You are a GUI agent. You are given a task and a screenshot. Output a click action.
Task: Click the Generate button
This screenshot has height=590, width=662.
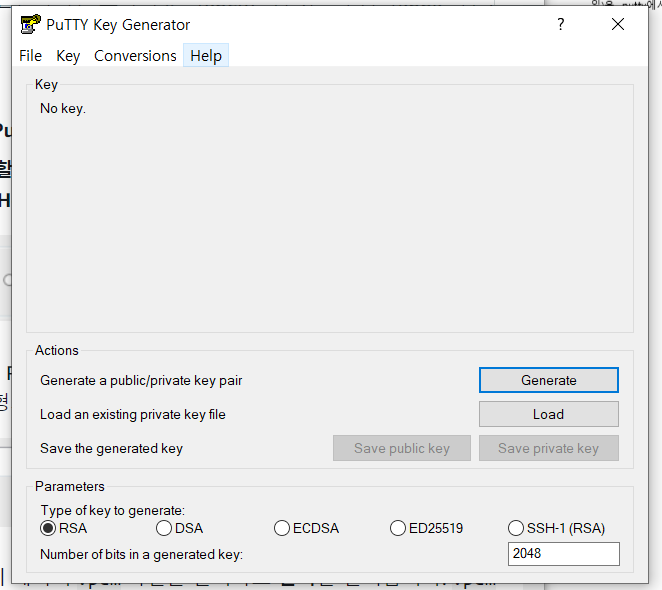point(548,380)
